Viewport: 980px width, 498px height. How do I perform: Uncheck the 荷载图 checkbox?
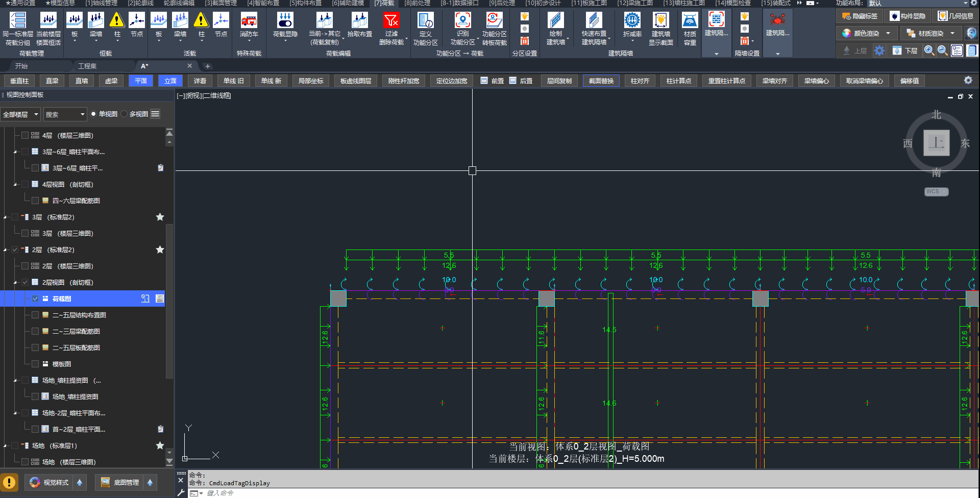pos(35,298)
